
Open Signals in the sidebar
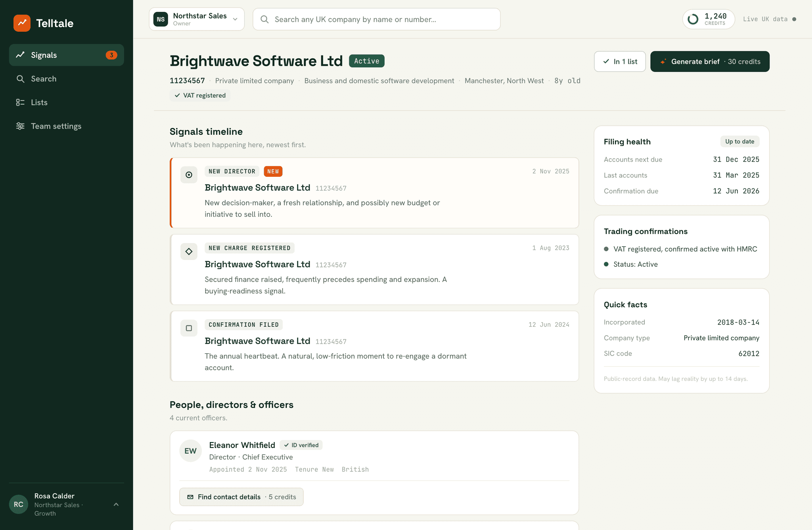[x=66, y=55]
